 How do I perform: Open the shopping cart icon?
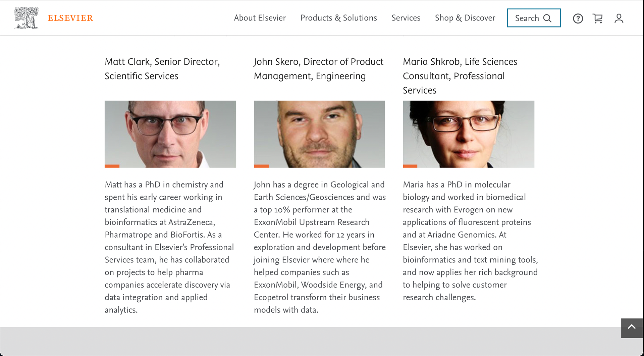[x=598, y=18]
